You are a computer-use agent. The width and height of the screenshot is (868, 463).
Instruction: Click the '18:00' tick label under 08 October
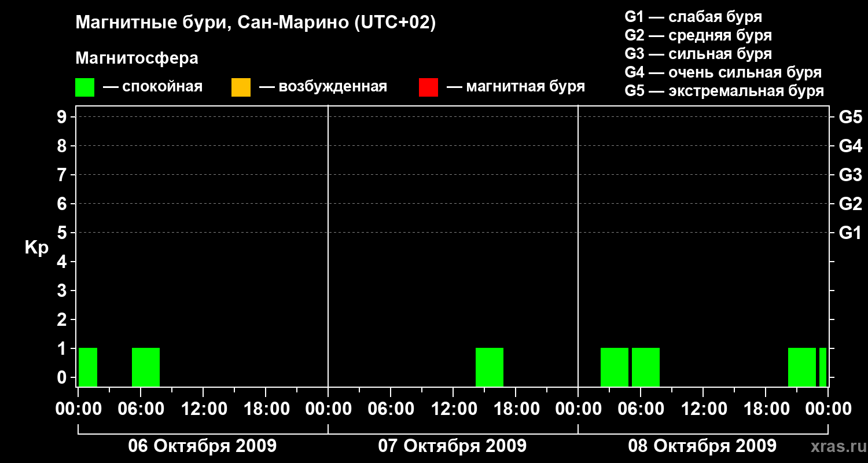[766, 409]
